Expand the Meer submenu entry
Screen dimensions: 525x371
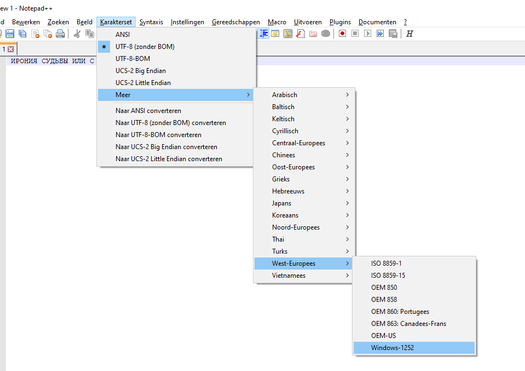click(x=175, y=95)
